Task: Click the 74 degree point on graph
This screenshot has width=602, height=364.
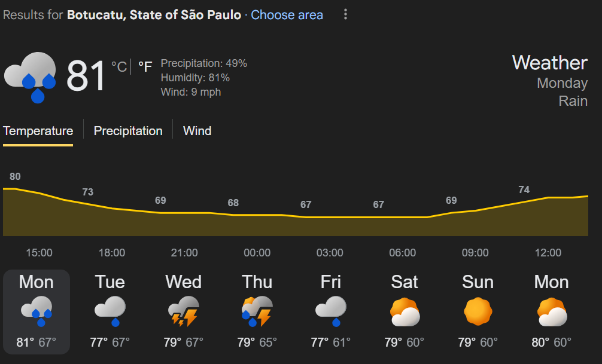Action: (524, 190)
